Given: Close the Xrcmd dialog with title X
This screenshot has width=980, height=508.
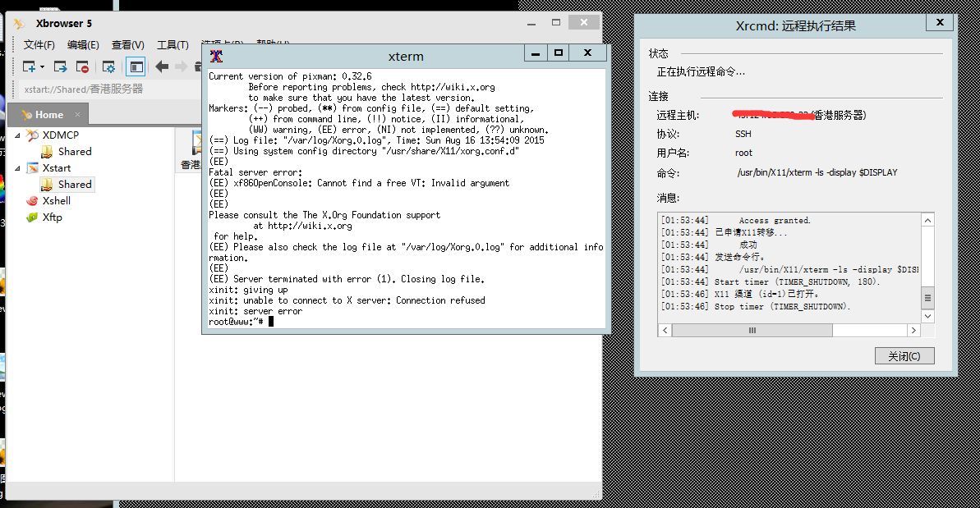Looking at the screenshot, I should (940, 22).
